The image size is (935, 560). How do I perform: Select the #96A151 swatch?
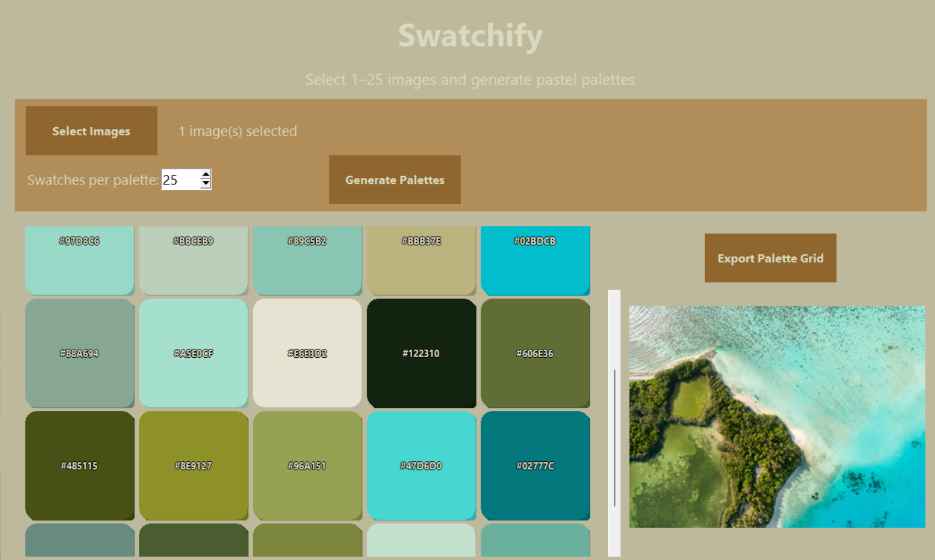308,465
